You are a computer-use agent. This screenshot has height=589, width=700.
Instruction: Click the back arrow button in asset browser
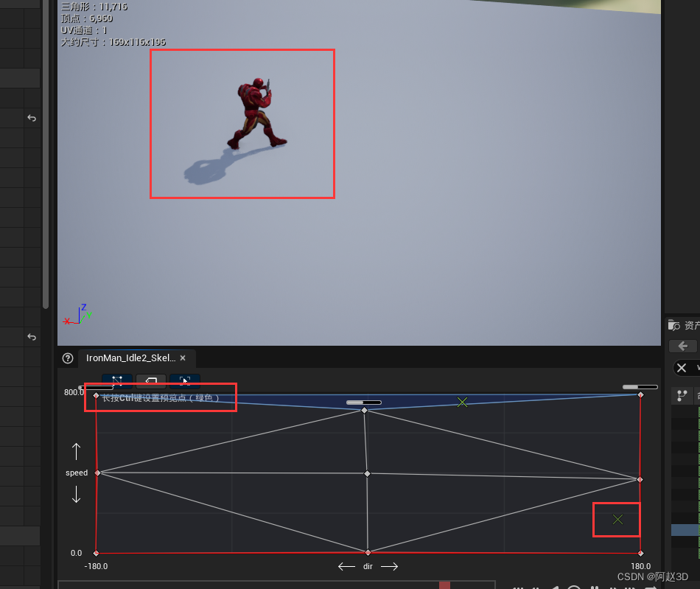click(x=682, y=346)
